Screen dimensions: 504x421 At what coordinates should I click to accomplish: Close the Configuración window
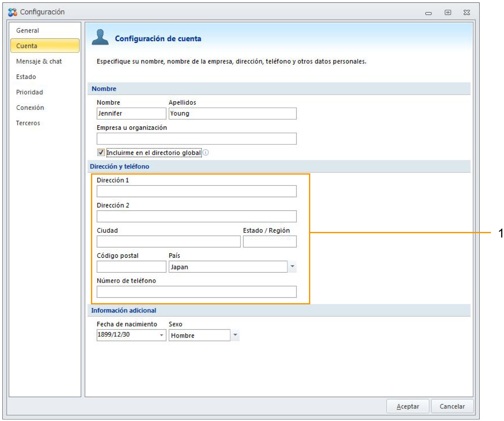[467, 12]
